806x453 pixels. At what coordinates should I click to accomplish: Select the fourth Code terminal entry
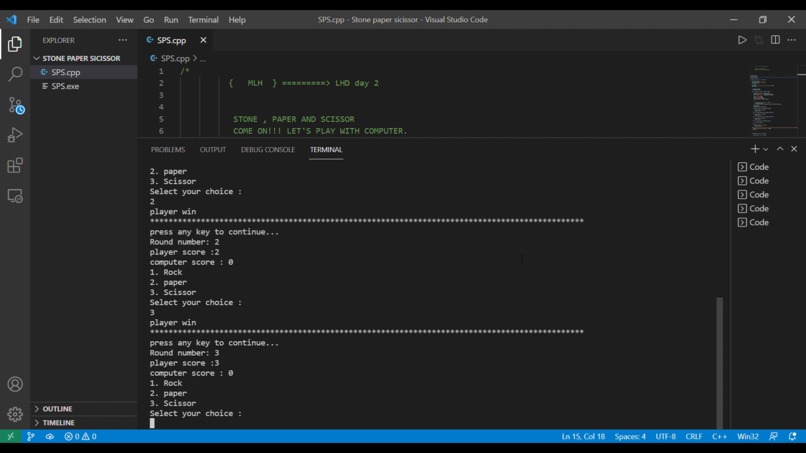click(753, 209)
